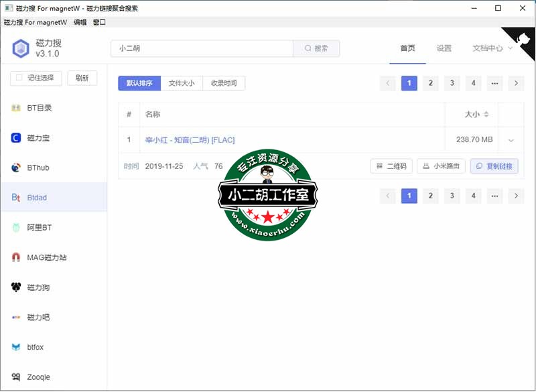This screenshot has width=536, height=392.
Task: Click the btfox fox icon
Action: click(x=16, y=347)
